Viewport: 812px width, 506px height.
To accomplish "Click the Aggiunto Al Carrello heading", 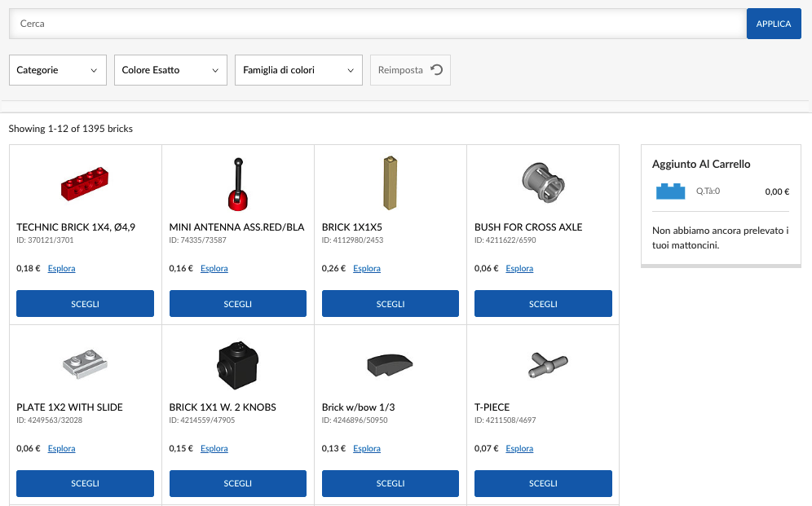I will tap(701, 164).
